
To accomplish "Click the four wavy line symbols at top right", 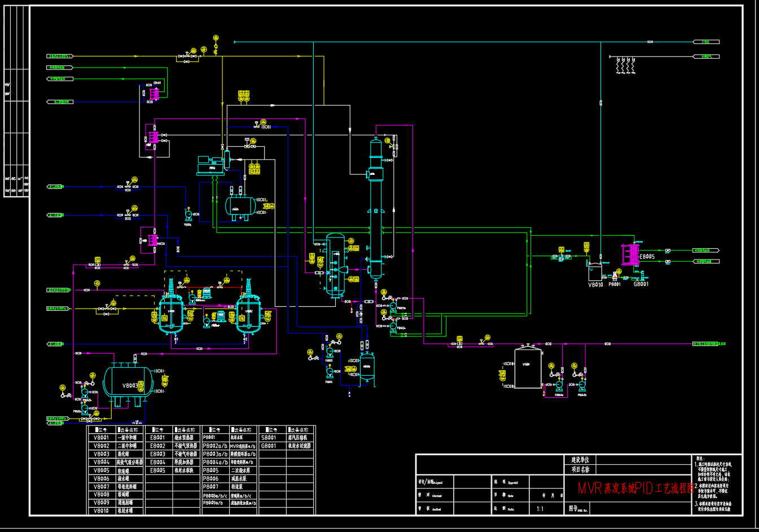I will point(626,65).
